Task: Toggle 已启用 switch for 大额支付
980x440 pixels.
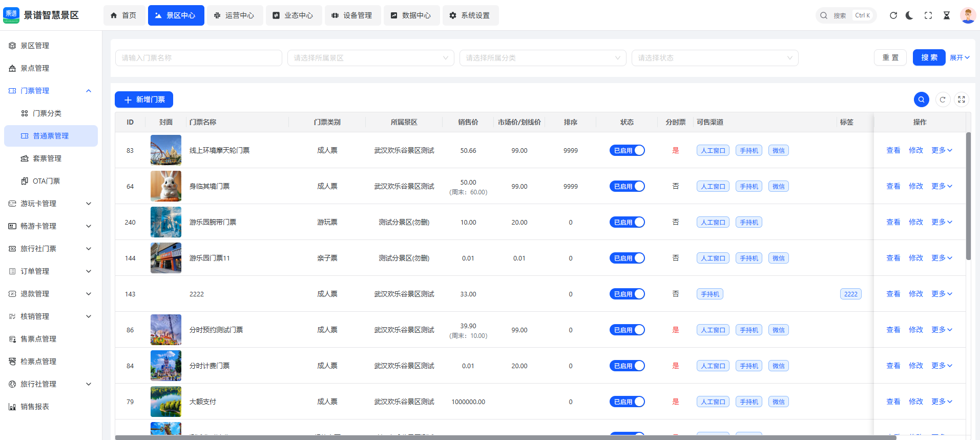Action: coord(627,402)
